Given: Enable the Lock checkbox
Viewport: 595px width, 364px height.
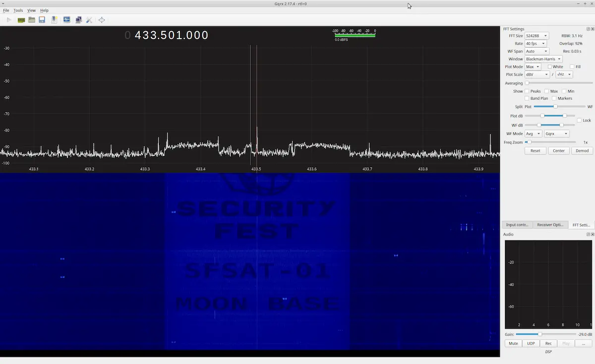Looking at the screenshot, I should coord(579,121).
